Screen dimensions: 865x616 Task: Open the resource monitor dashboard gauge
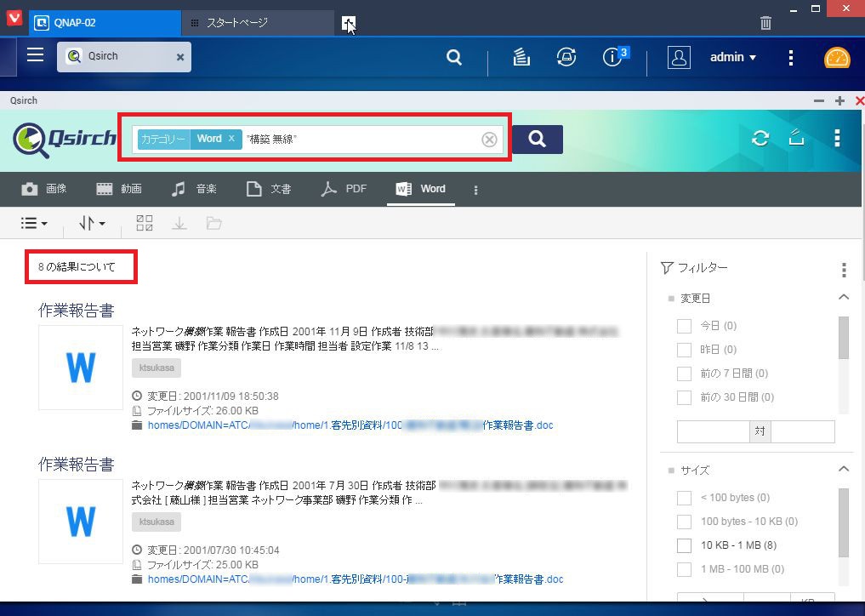[837, 57]
